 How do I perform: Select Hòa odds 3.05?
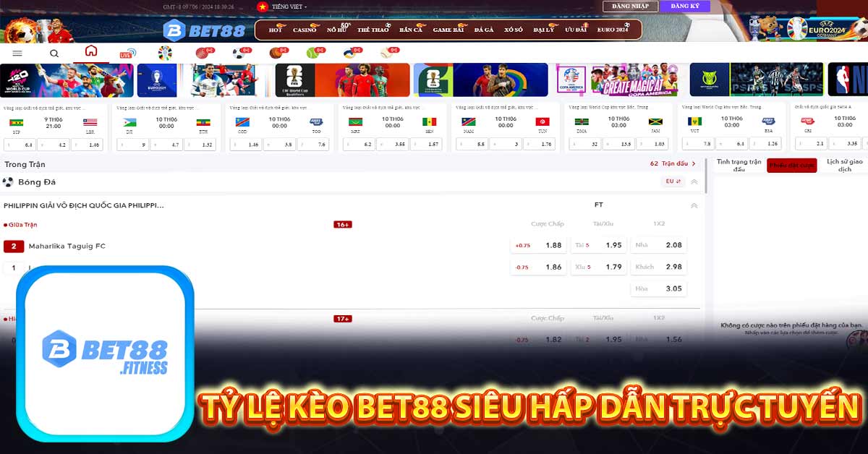pos(658,288)
